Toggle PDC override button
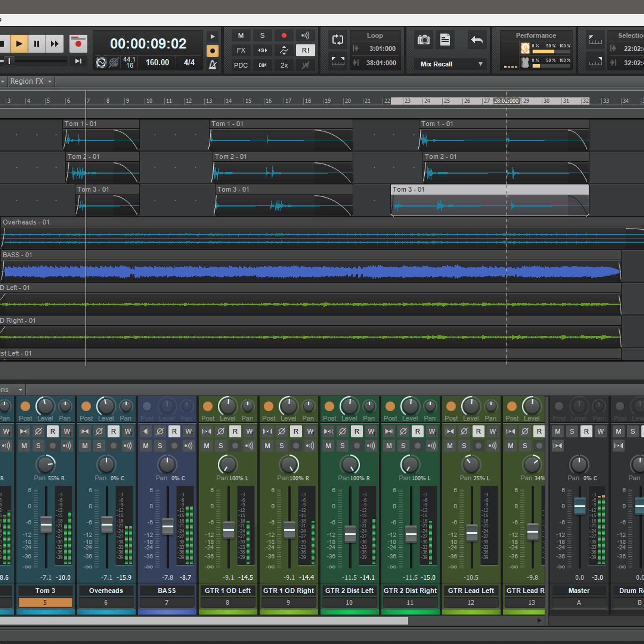The width and height of the screenshot is (644, 644). point(241,65)
